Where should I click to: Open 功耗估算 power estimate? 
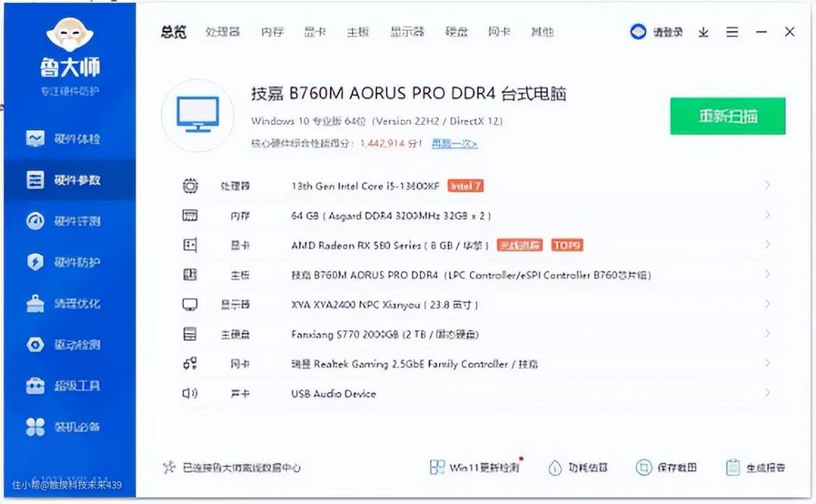pyautogui.click(x=578, y=468)
